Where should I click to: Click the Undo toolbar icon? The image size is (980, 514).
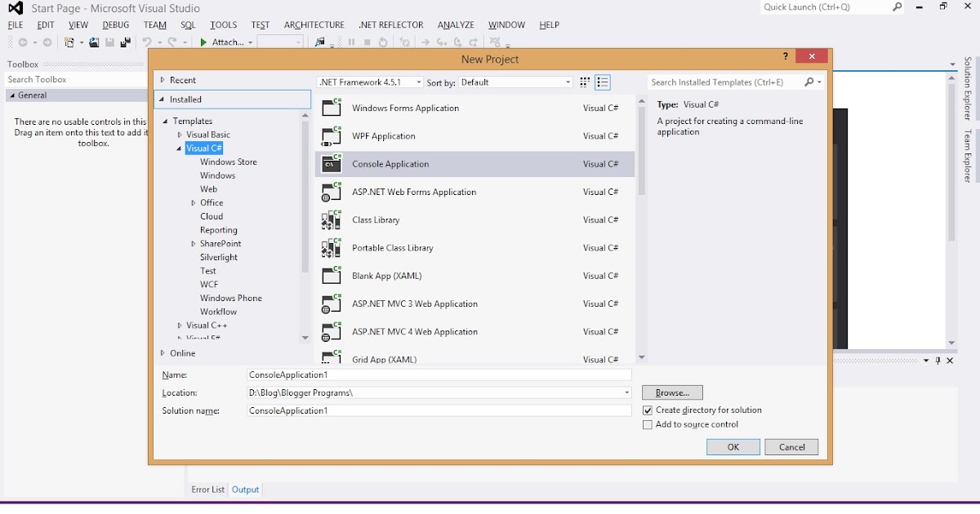pyautogui.click(x=147, y=42)
